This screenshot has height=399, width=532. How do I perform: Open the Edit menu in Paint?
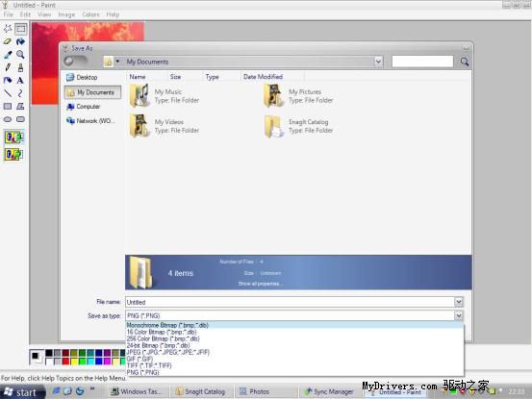coord(25,14)
